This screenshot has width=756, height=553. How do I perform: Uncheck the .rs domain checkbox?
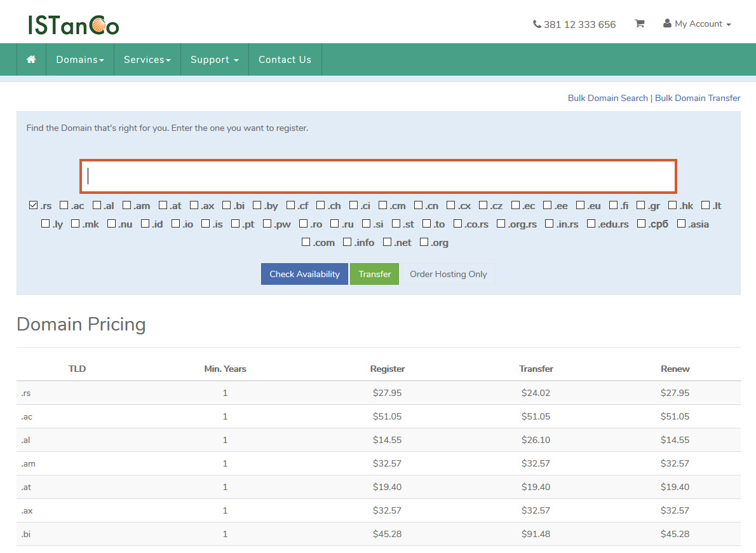[33, 205]
